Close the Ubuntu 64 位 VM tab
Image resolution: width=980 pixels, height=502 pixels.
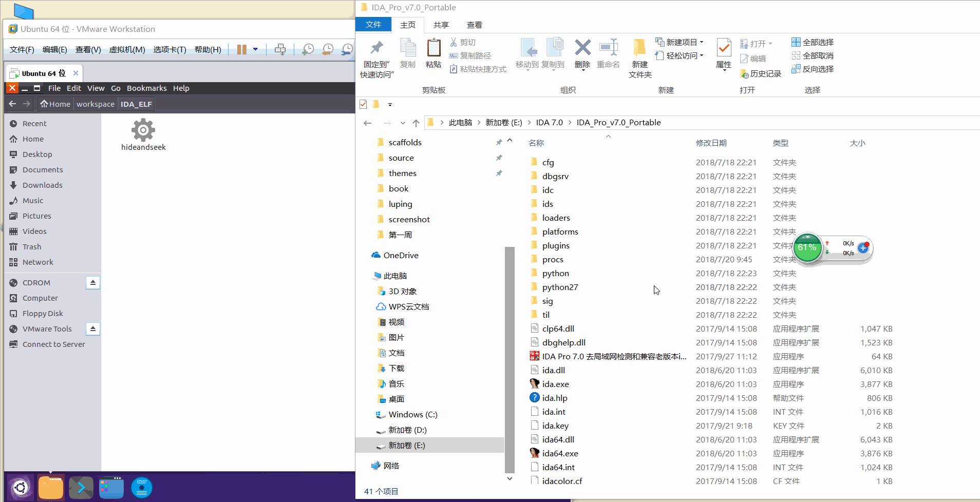pos(76,73)
